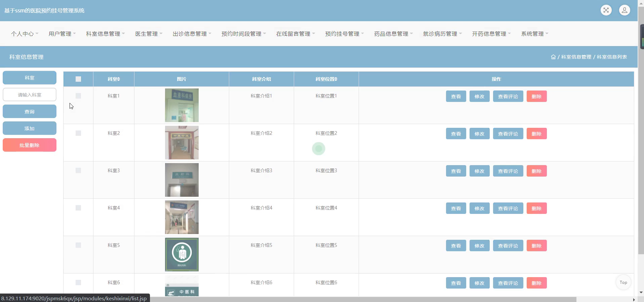Click the 科室 label button in sidebar

click(x=30, y=78)
